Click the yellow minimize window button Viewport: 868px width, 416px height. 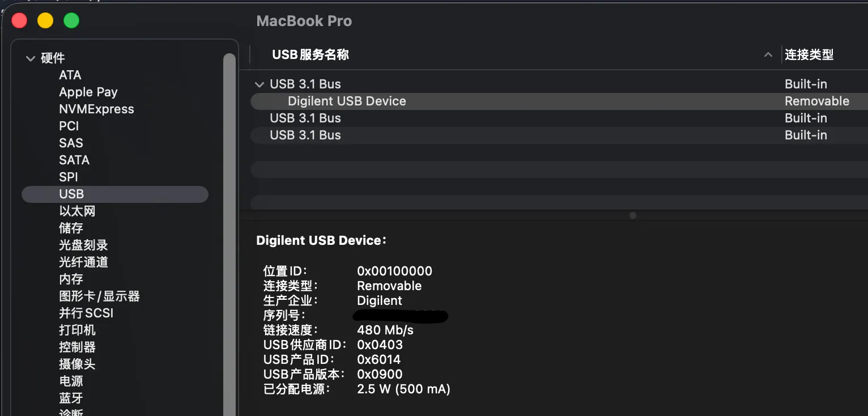point(45,21)
